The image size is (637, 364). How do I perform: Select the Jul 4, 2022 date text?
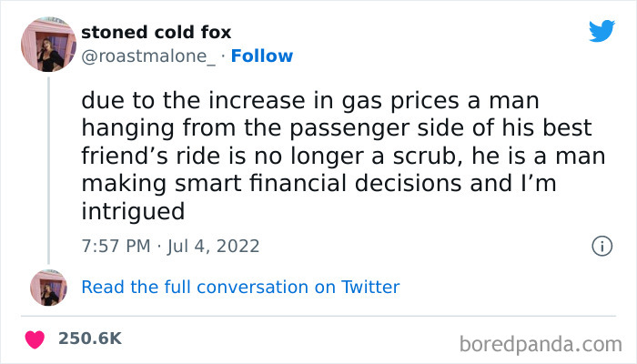click(215, 246)
